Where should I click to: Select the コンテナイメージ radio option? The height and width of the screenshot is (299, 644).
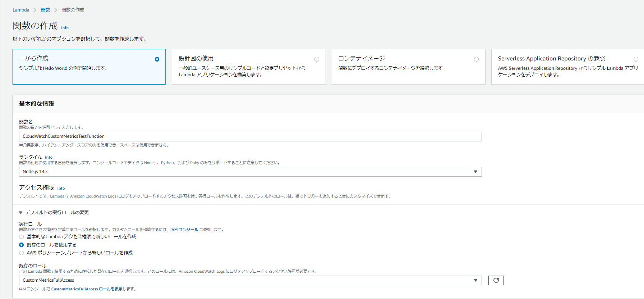click(x=476, y=59)
